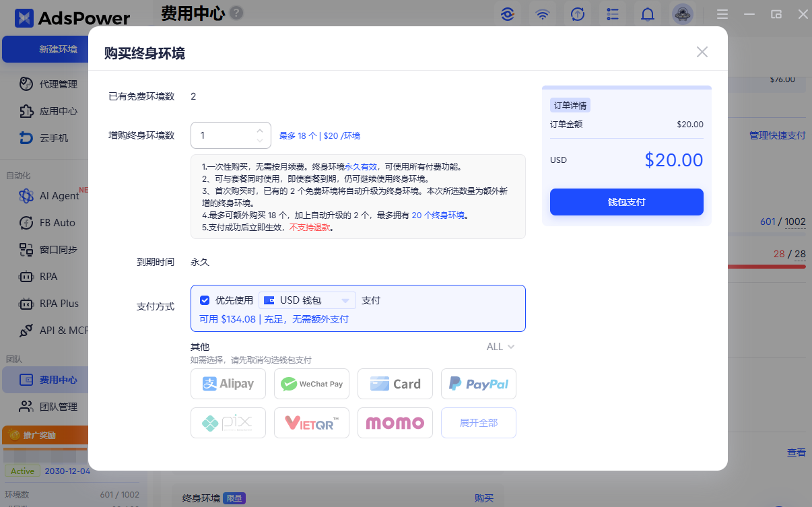
Task: Click the 团队管理 people icon
Action: point(26,407)
